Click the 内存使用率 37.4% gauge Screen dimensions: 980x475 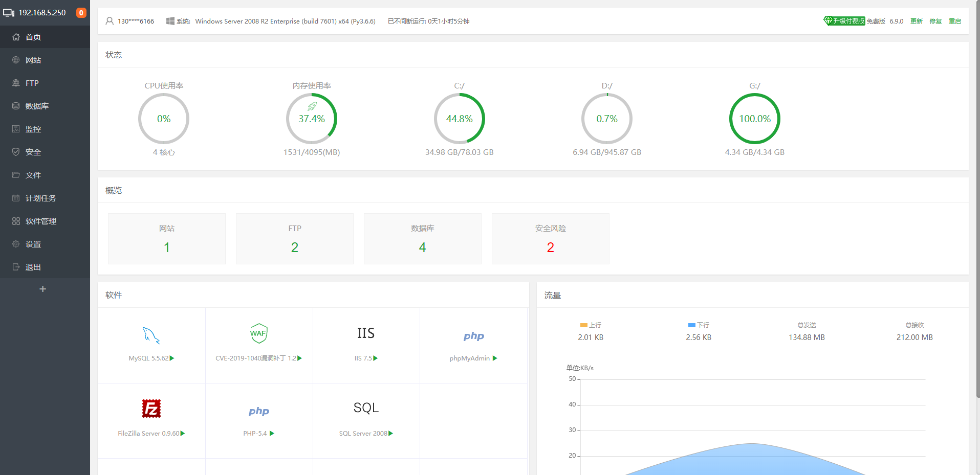point(312,119)
